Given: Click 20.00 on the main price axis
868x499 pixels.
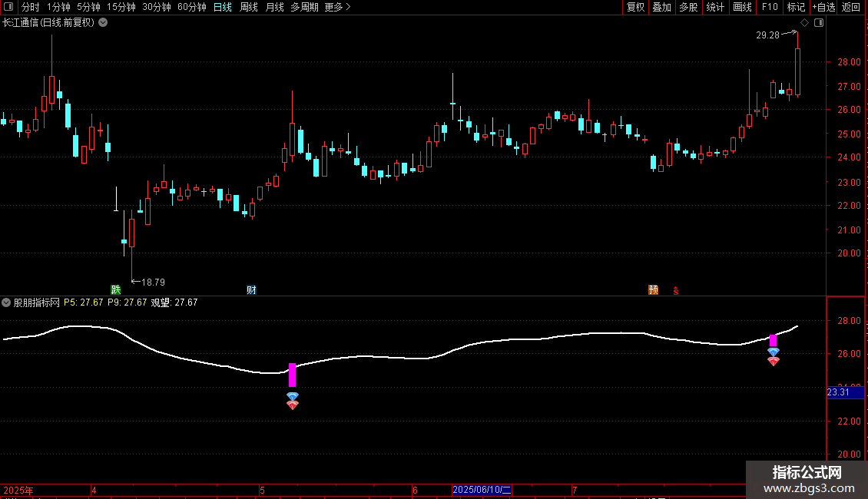Looking at the screenshot, I should [x=849, y=253].
